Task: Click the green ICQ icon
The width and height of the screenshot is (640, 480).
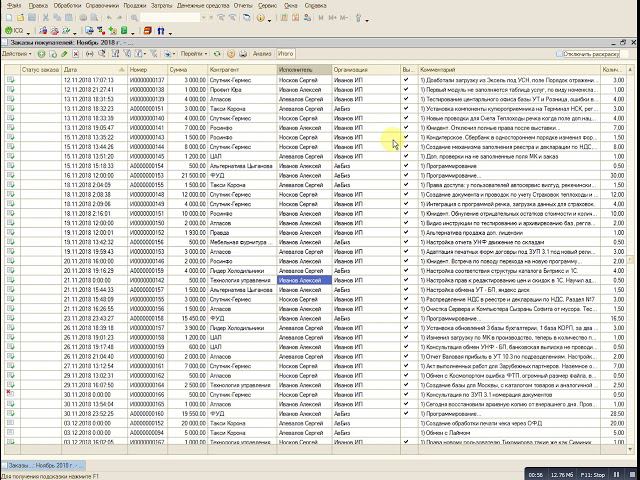Action: (x=9, y=31)
